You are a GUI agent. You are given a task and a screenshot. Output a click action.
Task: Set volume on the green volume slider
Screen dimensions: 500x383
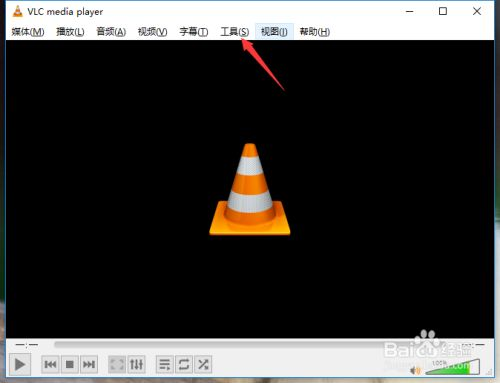(x=452, y=367)
